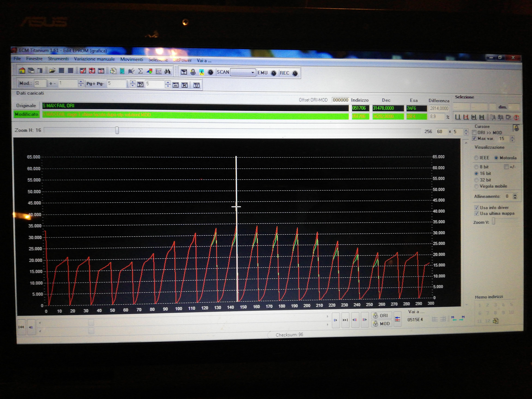The image size is (532, 399).
Task: Click the jump to start double-arrow icon
Action: (x=21, y=327)
